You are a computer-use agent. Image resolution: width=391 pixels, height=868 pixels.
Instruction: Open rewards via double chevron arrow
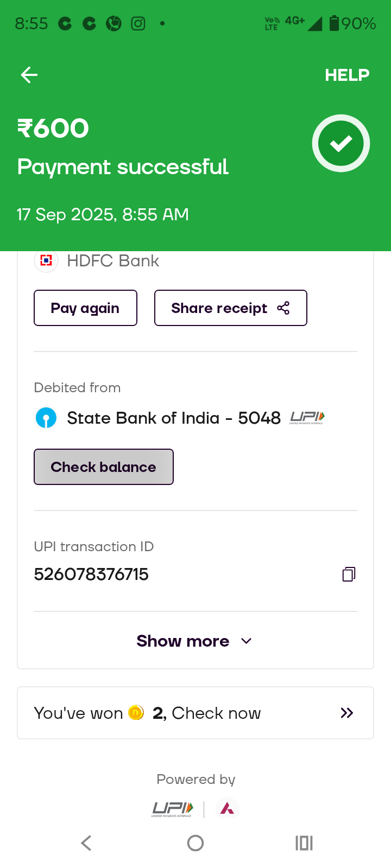[x=346, y=713]
